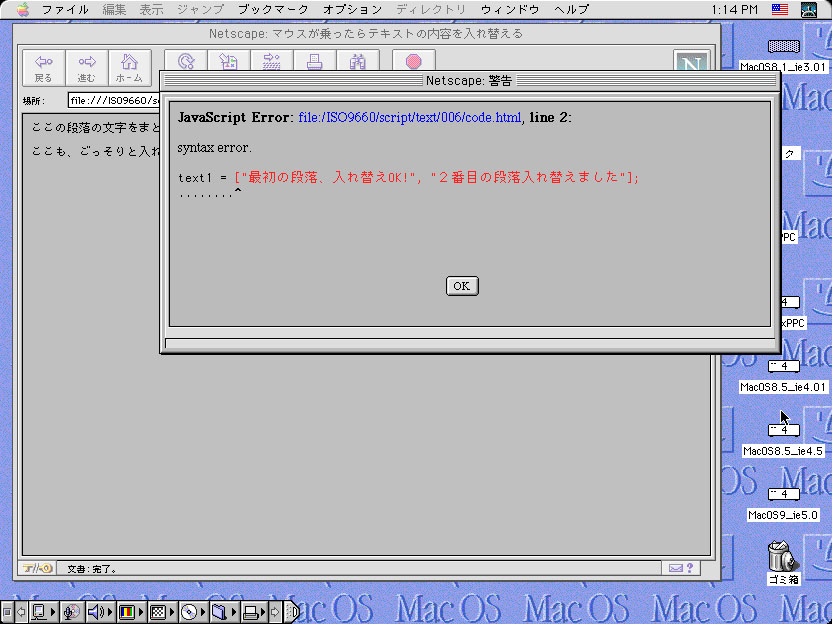Open the keyboard layout flag menu

tap(779, 10)
